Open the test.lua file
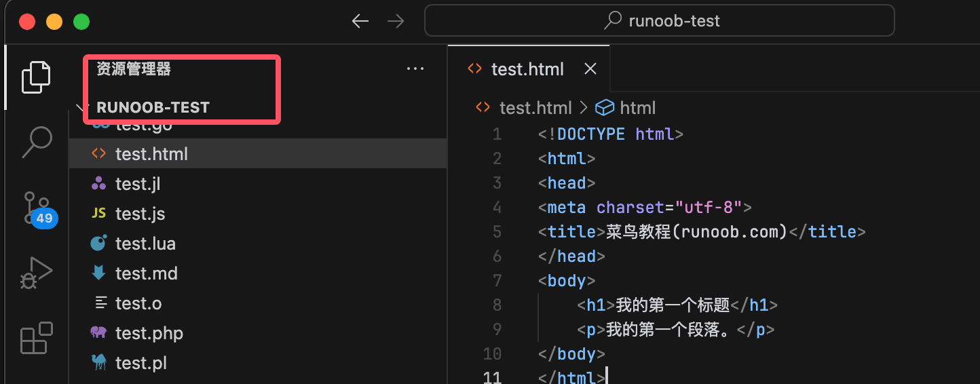This screenshot has width=980, height=384. click(x=145, y=244)
